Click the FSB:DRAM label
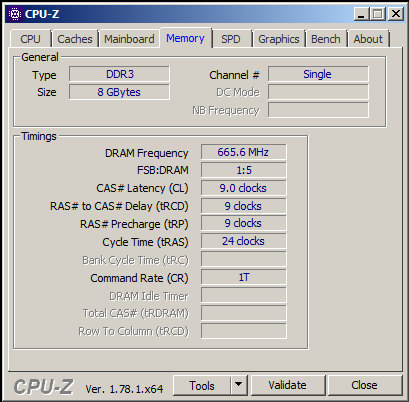The height and width of the screenshot is (402, 409). click(163, 170)
